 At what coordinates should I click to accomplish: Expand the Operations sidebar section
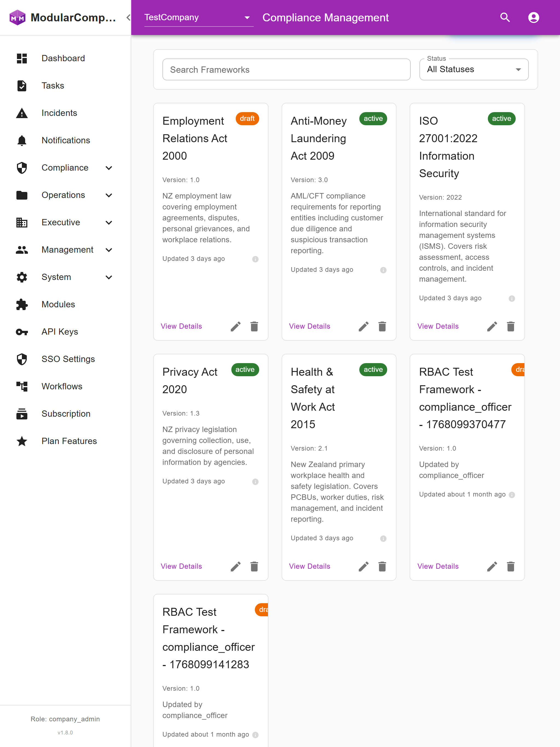[x=66, y=195]
